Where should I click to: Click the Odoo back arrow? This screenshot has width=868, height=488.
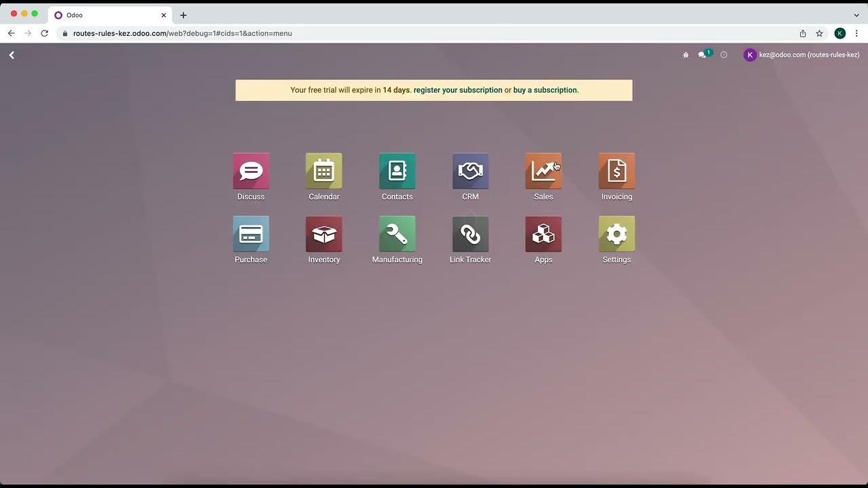[12, 55]
